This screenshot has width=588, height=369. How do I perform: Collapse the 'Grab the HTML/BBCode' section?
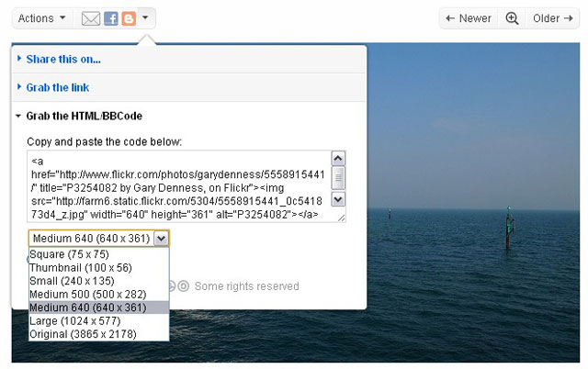(x=84, y=117)
